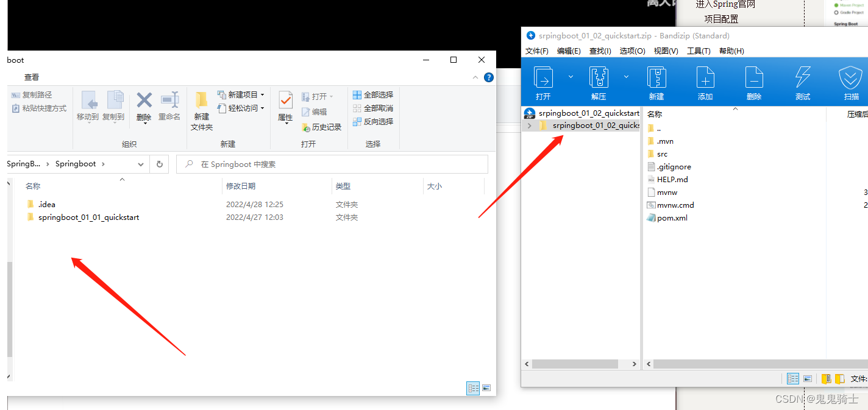Open the Explorer address bar history dropdown
Image resolution: width=868 pixels, height=410 pixels.
pyautogui.click(x=141, y=164)
